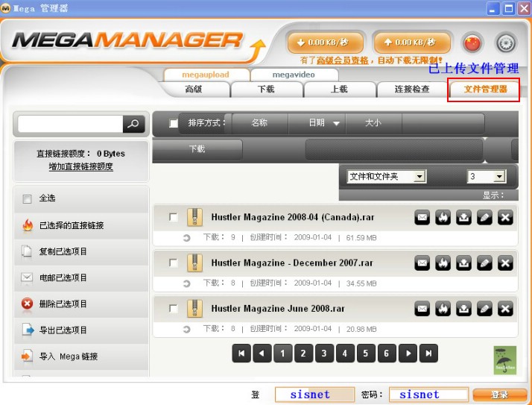This screenshot has height=405, width=532.
Task: Open the 上载 tab
Action: click(339, 90)
